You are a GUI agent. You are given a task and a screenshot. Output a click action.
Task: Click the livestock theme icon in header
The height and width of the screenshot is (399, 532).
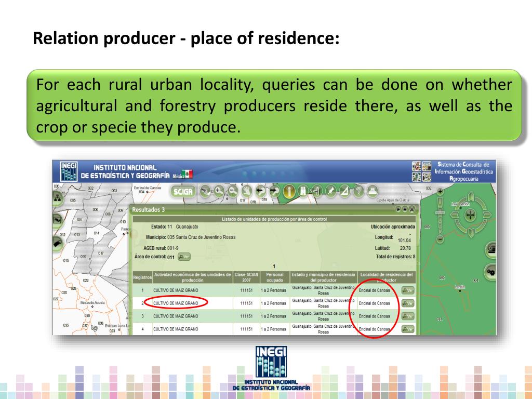pos(427,166)
